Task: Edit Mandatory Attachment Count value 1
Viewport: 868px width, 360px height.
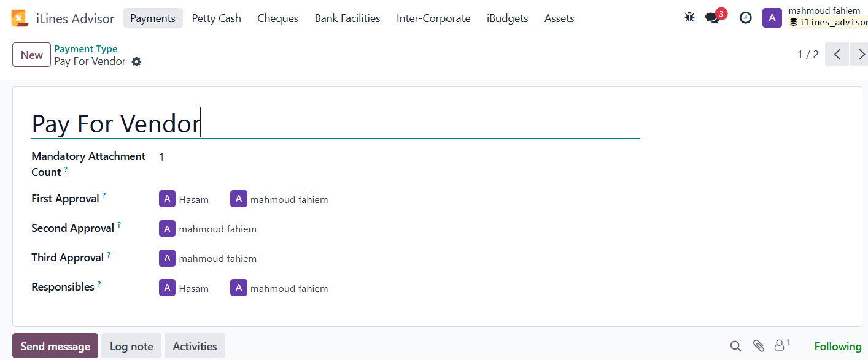Action: pyautogui.click(x=161, y=157)
